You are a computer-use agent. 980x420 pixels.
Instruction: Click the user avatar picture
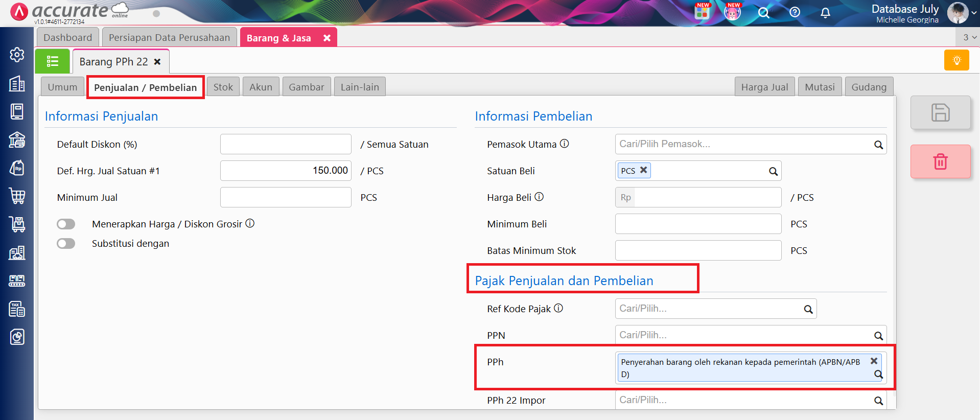958,13
